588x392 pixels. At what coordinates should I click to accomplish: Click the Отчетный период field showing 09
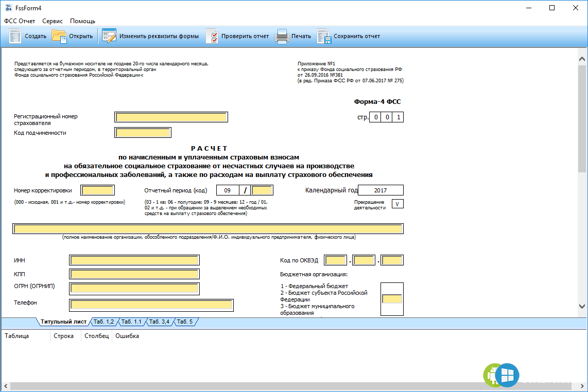pos(228,190)
